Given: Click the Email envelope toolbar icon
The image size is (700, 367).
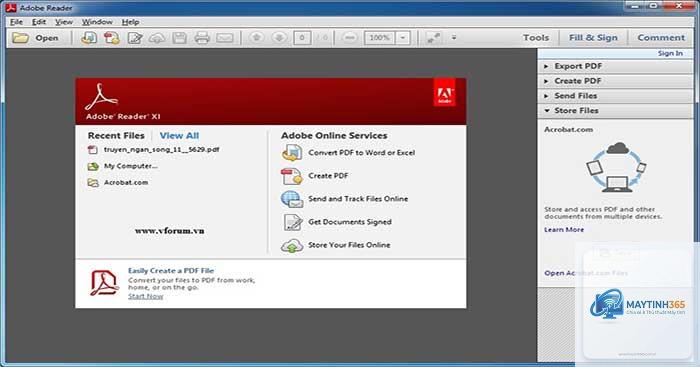Looking at the screenshot, I should click(x=225, y=38).
